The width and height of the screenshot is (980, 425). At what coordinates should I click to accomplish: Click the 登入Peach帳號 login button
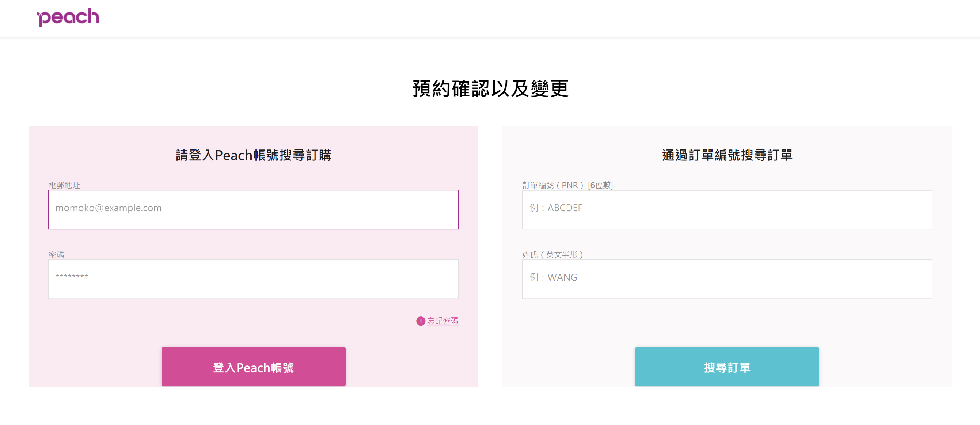click(x=253, y=367)
